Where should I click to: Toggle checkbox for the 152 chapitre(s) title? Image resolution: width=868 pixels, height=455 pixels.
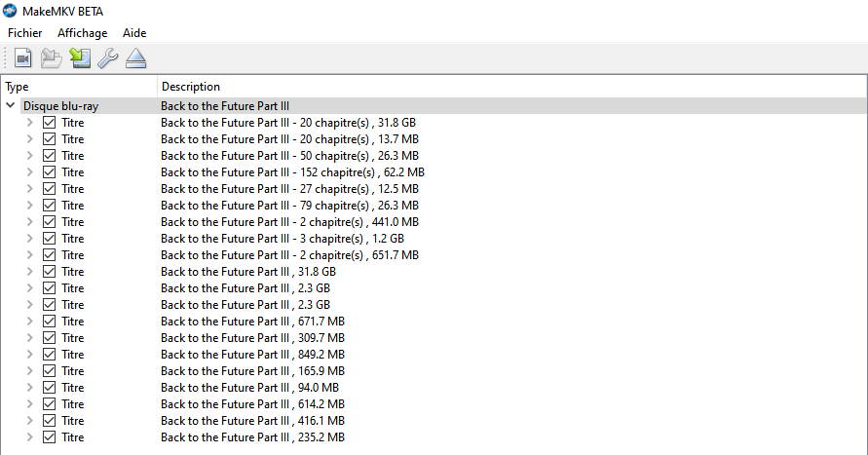(x=50, y=172)
